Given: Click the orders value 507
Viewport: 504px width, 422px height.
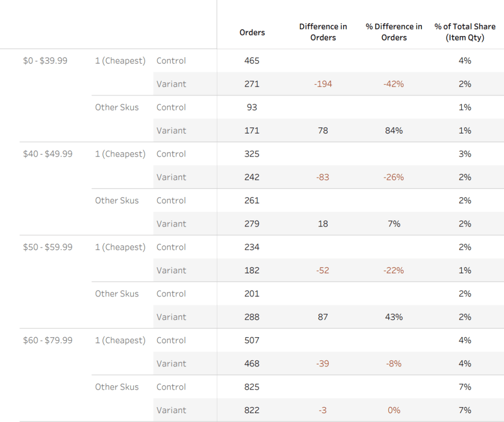Looking at the screenshot, I should [x=252, y=340].
